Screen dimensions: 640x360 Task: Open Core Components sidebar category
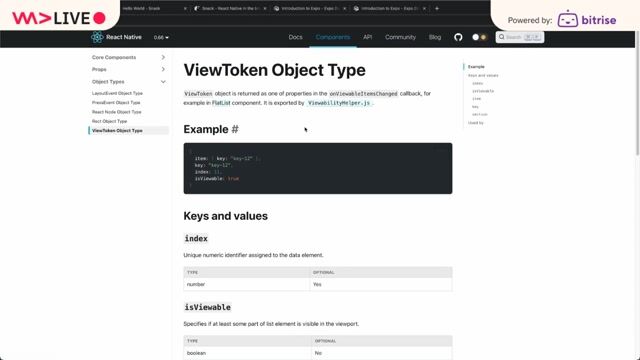(x=114, y=57)
